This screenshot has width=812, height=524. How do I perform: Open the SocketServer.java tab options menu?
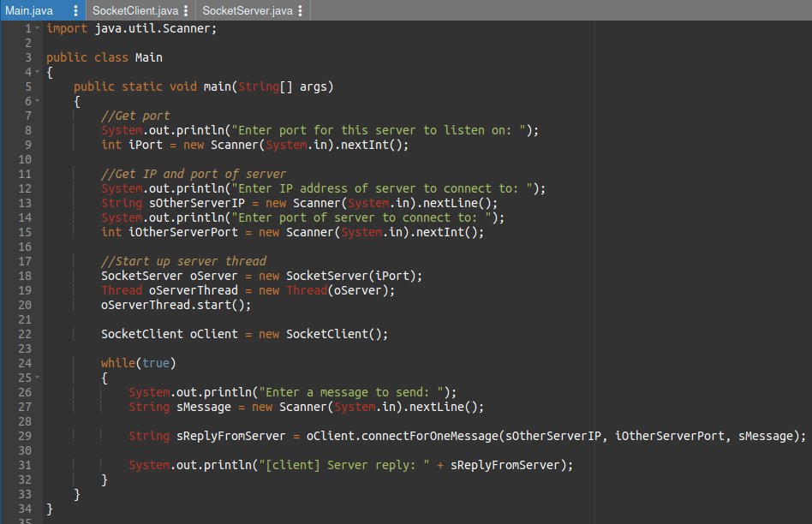pyautogui.click(x=301, y=10)
